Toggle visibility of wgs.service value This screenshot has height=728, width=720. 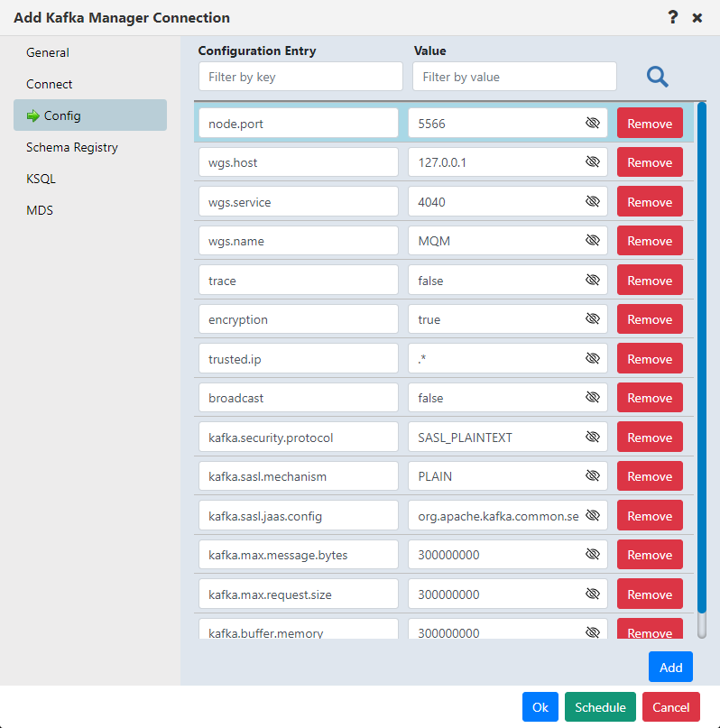[x=593, y=201]
